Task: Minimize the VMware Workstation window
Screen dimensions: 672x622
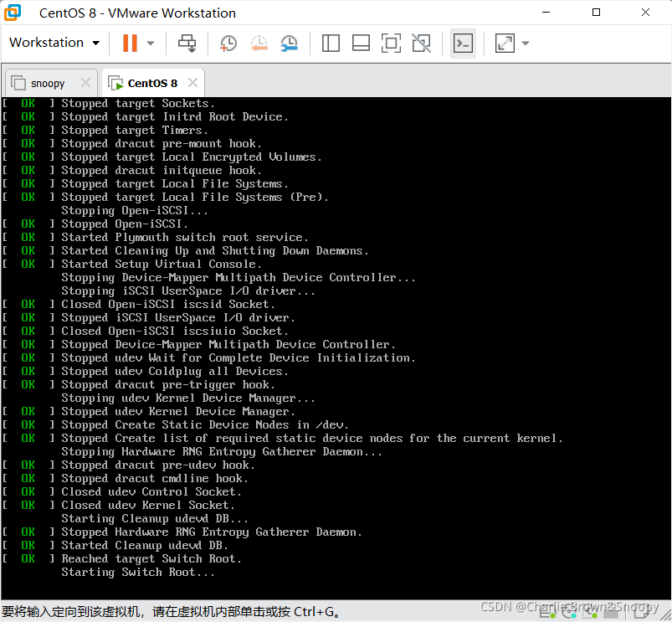Action: click(x=546, y=13)
